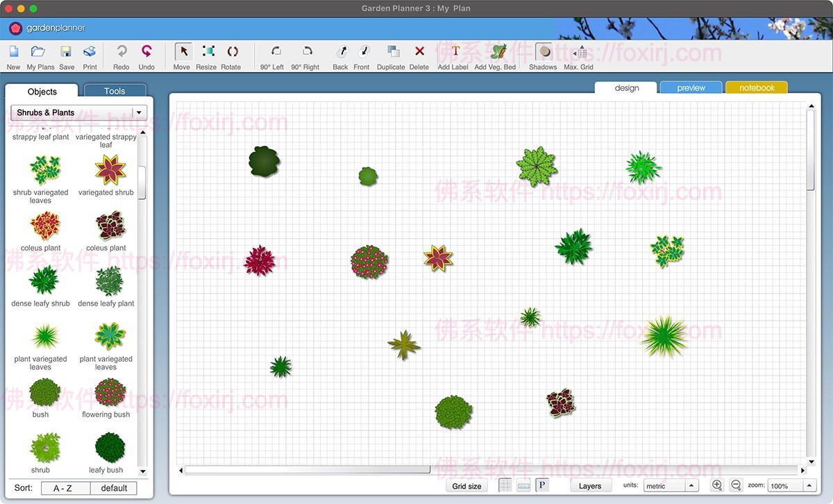Delete the selected plant object
The width and height of the screenshot is (833, 504).
419,52
